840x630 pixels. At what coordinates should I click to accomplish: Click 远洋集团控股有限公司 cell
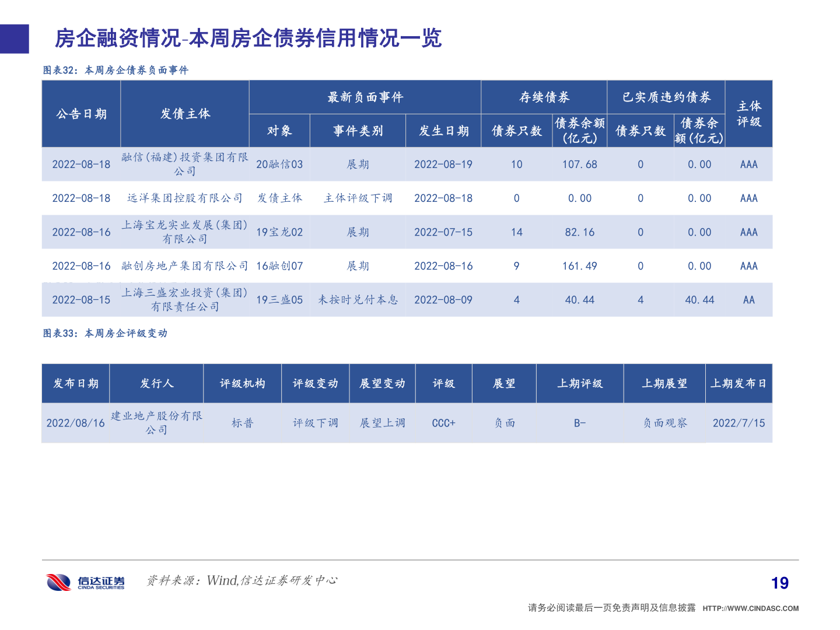point(185,198)
